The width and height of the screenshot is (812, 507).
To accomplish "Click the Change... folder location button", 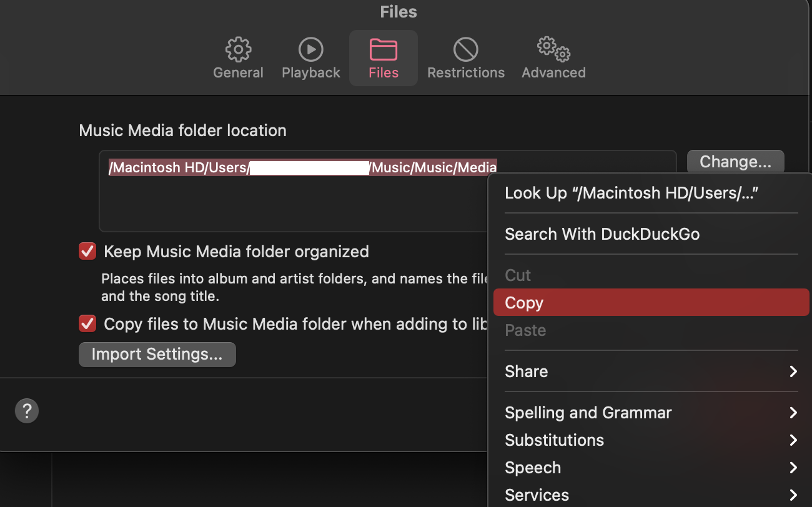I will point(735,162).
